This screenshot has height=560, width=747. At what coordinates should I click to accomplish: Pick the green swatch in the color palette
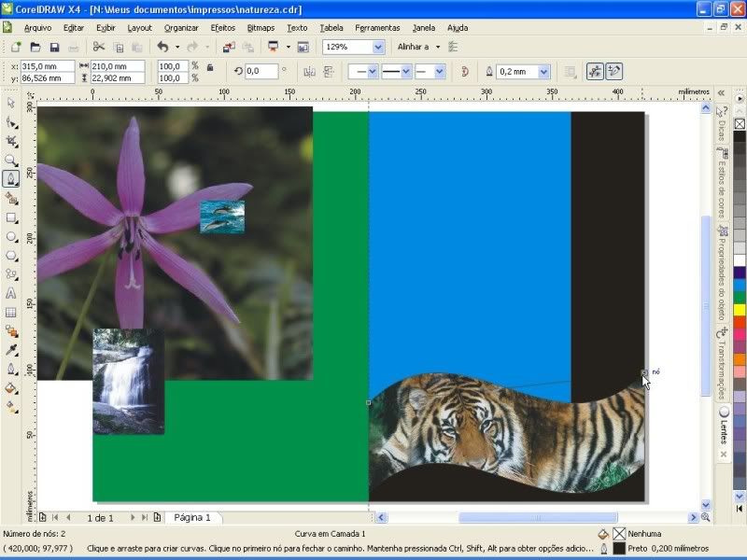[740, 297]
